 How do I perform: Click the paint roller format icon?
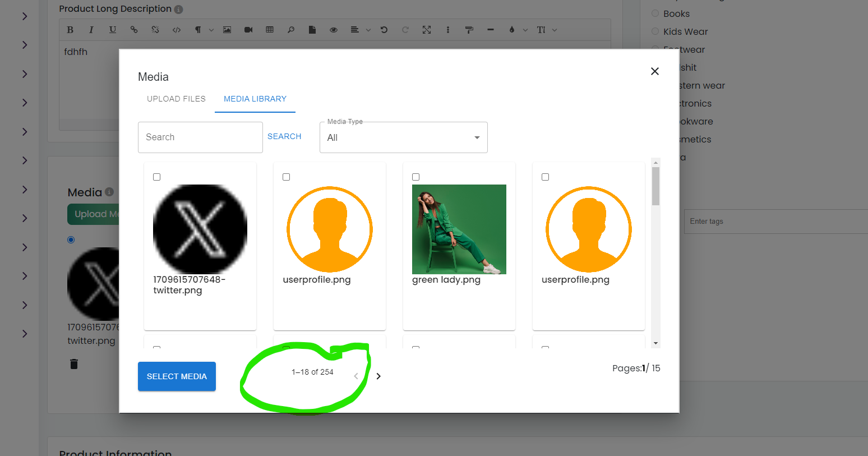[x=469, y=30]
